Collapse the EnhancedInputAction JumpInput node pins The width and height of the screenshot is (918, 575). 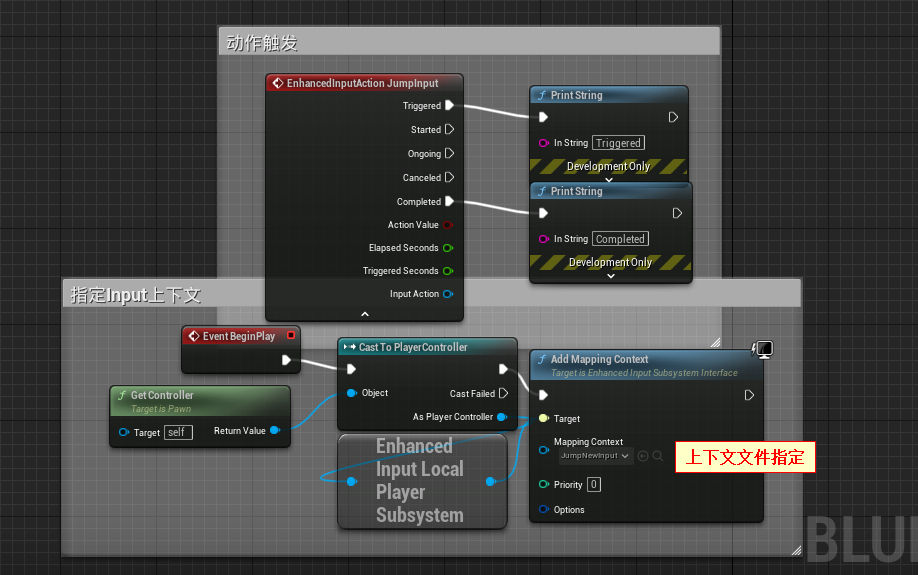(365, 313)
